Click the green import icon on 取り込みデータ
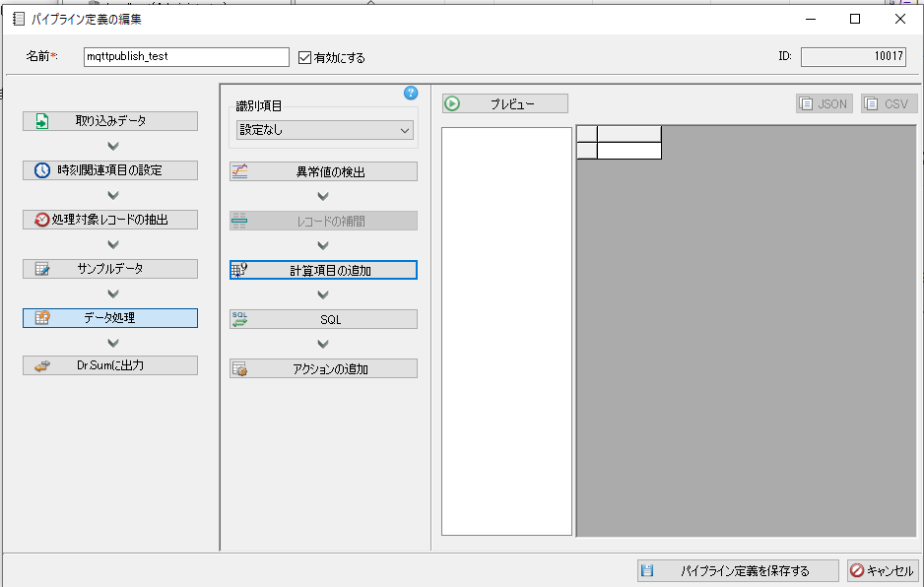The image size is (924, 587). pos(41,121)
